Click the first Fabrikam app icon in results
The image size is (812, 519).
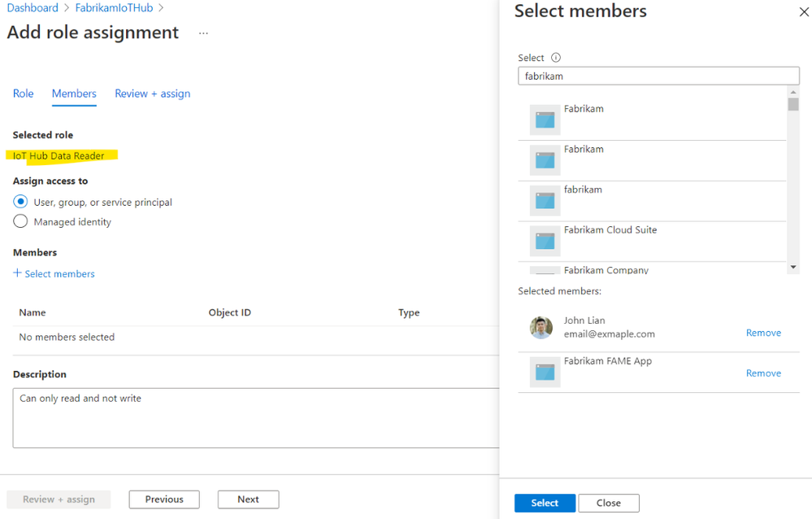pyautogui.click(x=544, y=119)
